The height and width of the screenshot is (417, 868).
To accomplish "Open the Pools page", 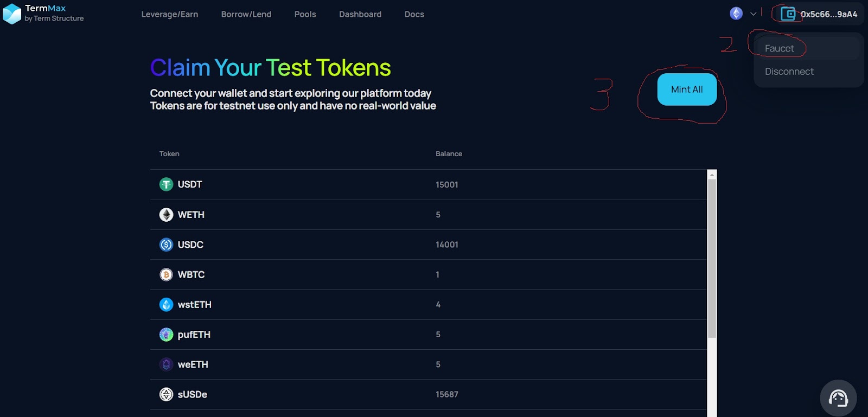I will [305, 14].
